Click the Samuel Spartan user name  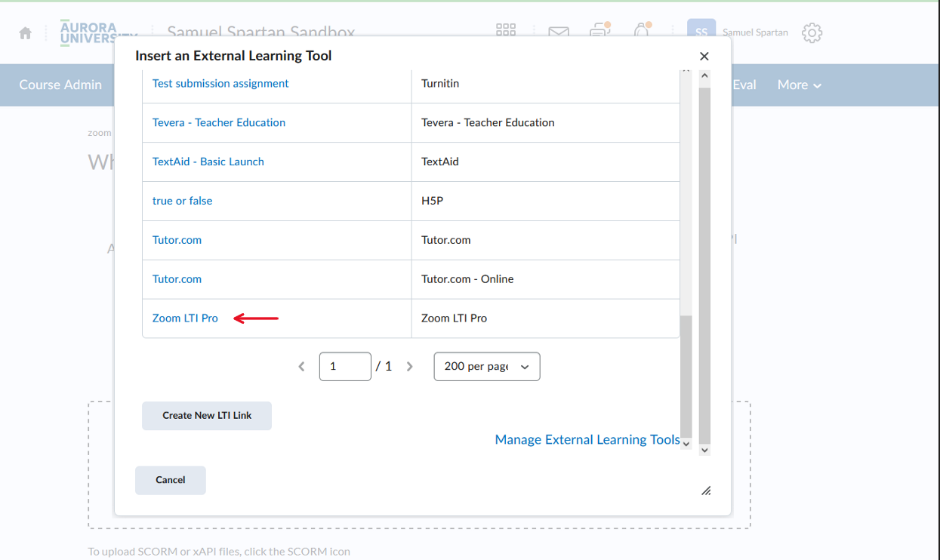(755, 32)
